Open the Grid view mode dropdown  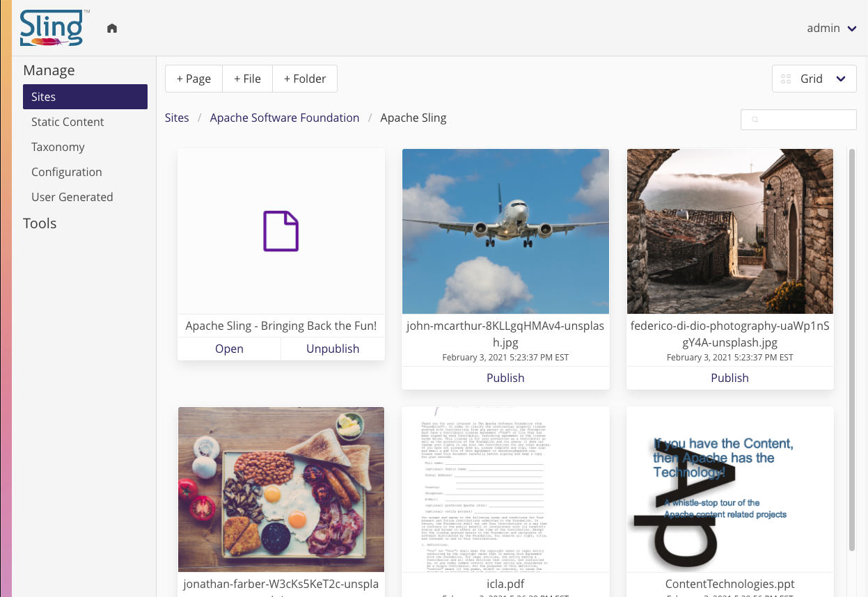coord(814,79)
